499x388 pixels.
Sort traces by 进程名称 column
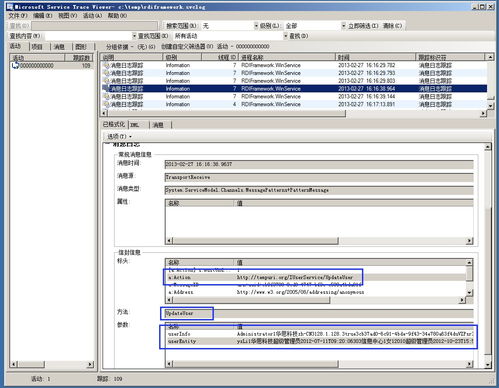(287, 57)
